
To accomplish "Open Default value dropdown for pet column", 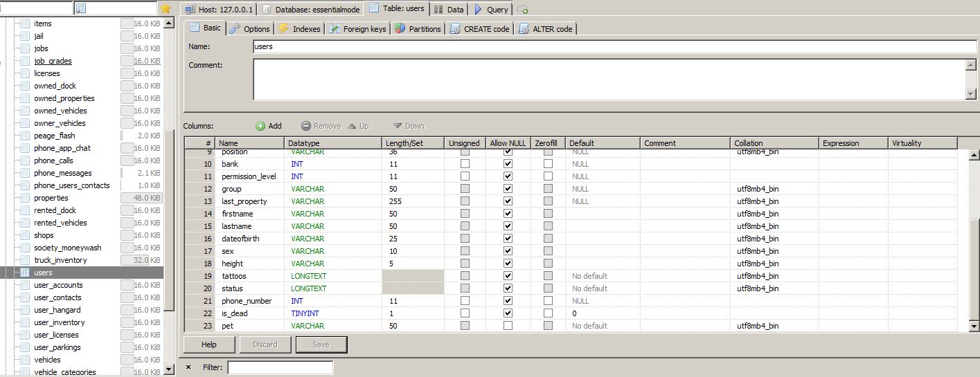I will click(601, 326).
